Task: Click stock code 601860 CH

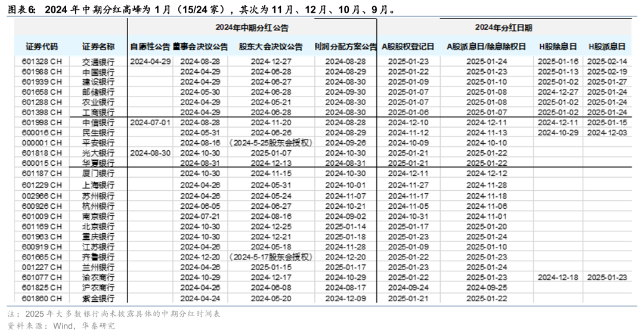Action: pyautogui.click(x=42, y=298)
